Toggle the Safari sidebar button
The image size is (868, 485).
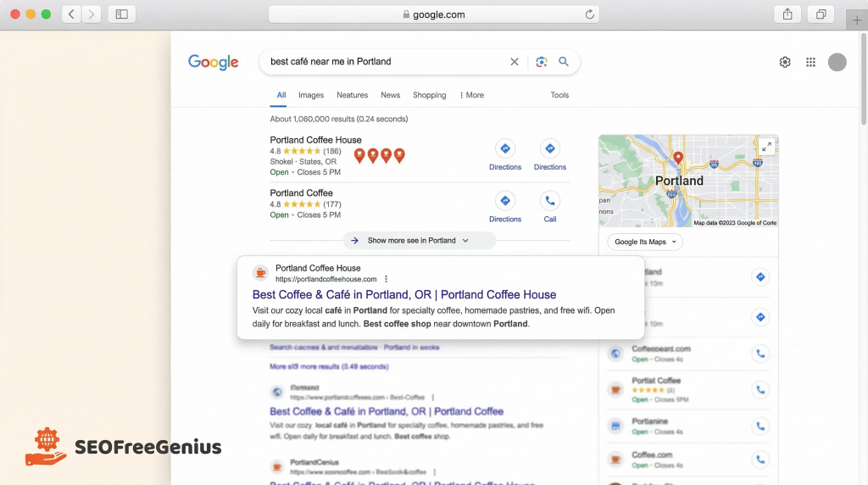[x=122, y=14]
